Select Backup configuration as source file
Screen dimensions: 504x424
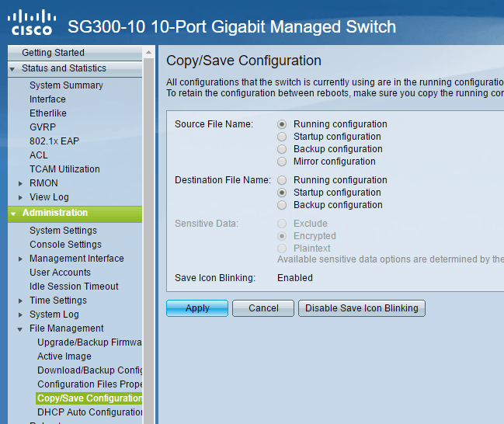coord(282,149)
